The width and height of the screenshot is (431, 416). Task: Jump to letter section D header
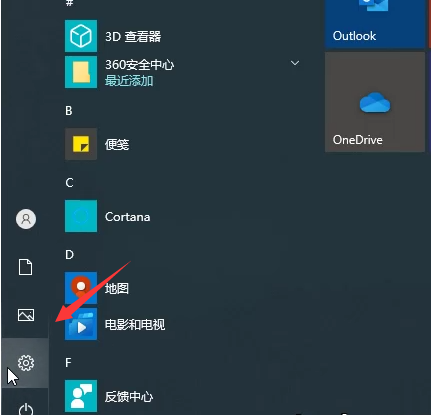pyautogui.click(x=69, y=255)
